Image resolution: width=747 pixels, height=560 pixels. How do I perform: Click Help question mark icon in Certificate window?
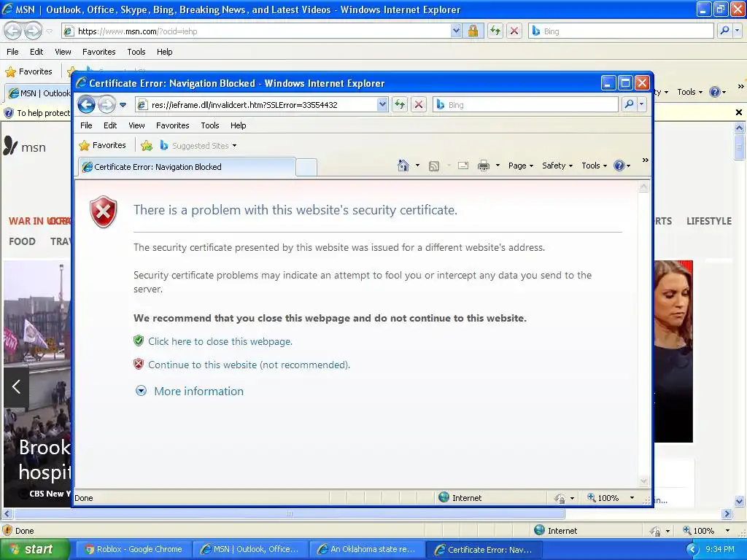[x=619, y=166]
